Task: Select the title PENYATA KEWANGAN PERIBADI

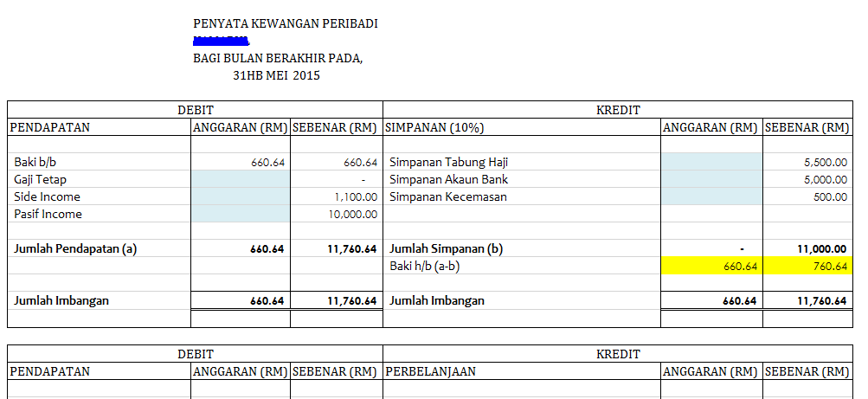Action: (285, 23)
